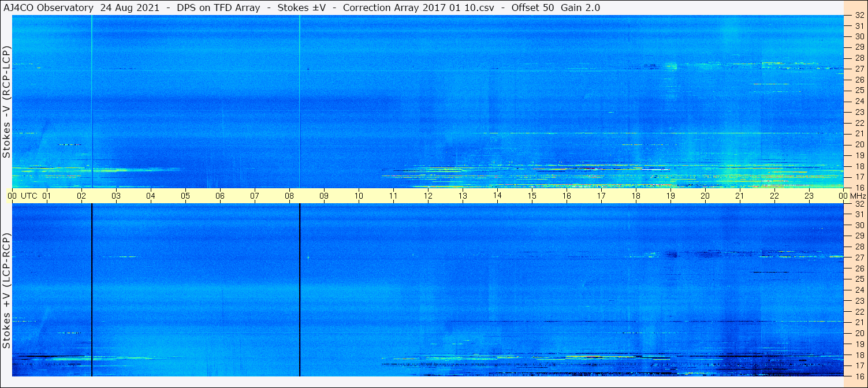
Task: Click the 'Stokes -V (RCP-LCP)' axis label
Action: pos(6,103)
